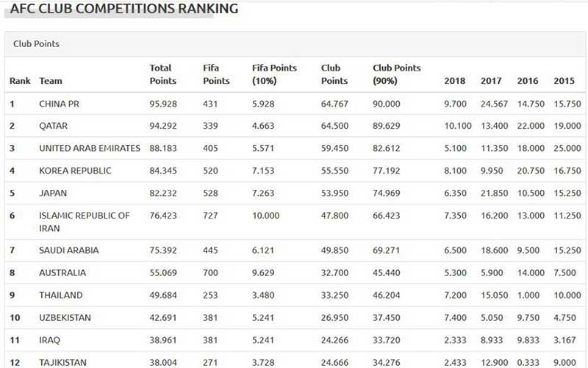The height and width of the screenshot is (368, 588).
Task: Open ISLAMIC REPUBLIC OF IRAN entry
Action: point(85,222)
